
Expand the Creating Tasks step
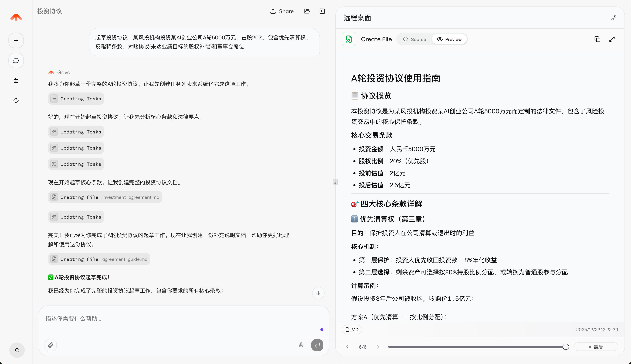[x=76, y=98]
